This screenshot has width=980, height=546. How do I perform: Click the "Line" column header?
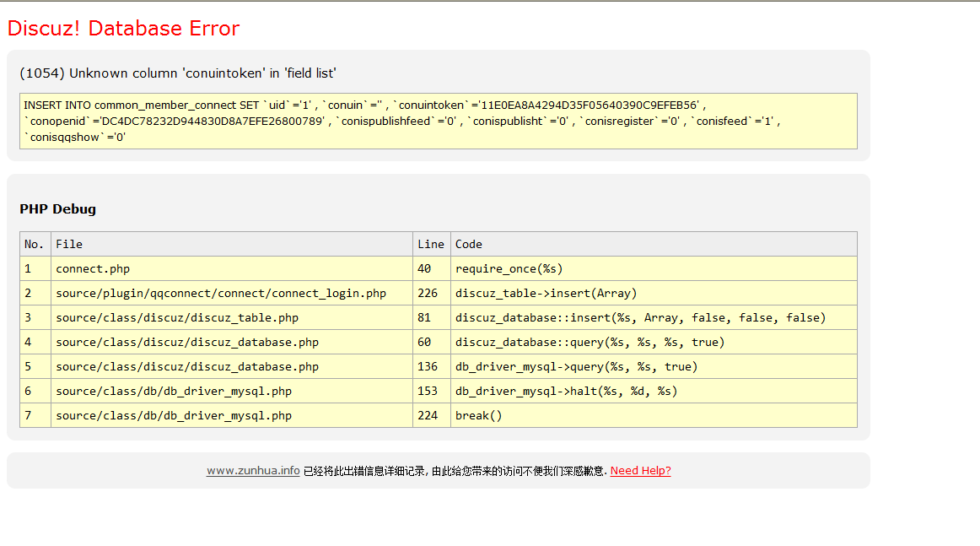pos(430,244)
